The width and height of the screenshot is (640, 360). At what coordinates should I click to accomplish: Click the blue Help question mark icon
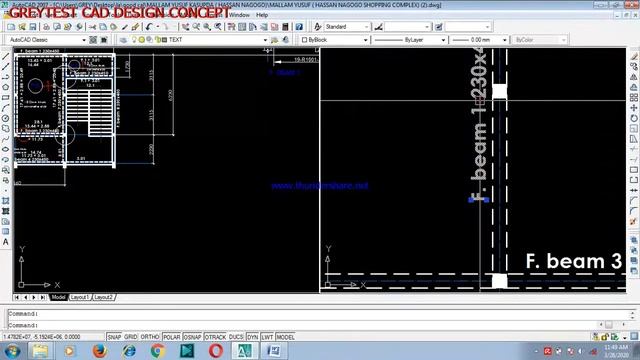click(299, 27)
